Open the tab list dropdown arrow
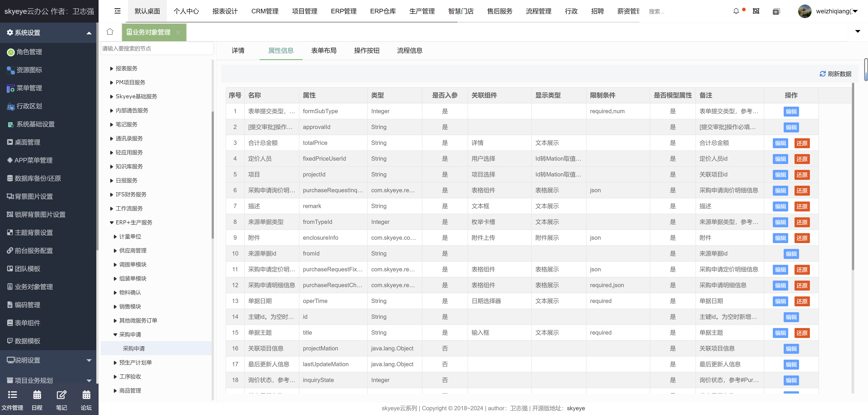868x415 pixels. point(858,31)
